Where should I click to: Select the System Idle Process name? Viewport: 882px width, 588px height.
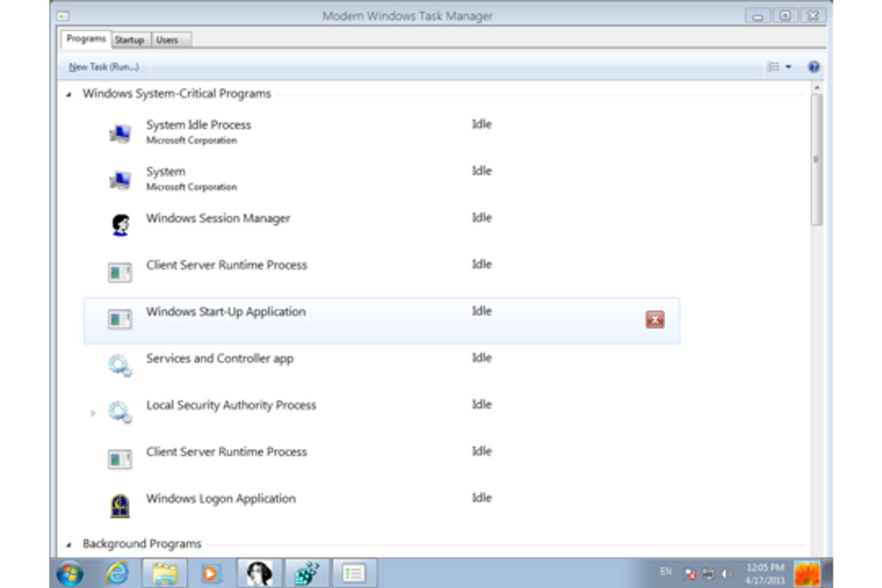click(198, 125)
